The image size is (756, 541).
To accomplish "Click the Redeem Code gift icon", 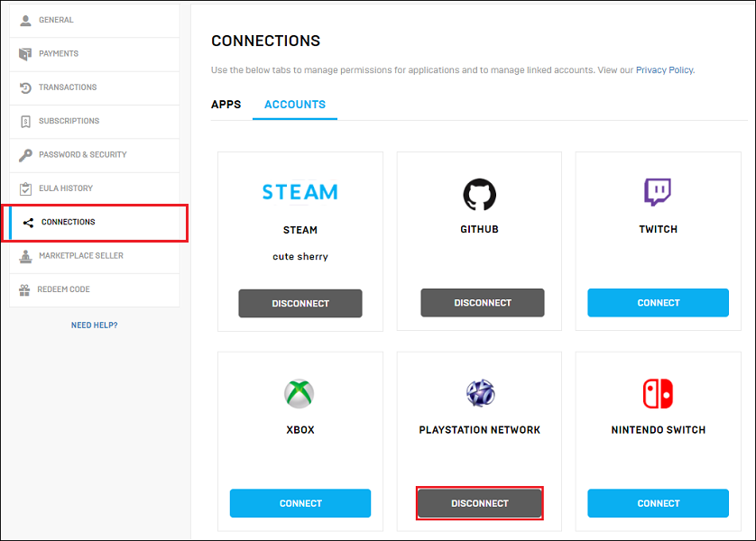I will (x=24, y=290).
